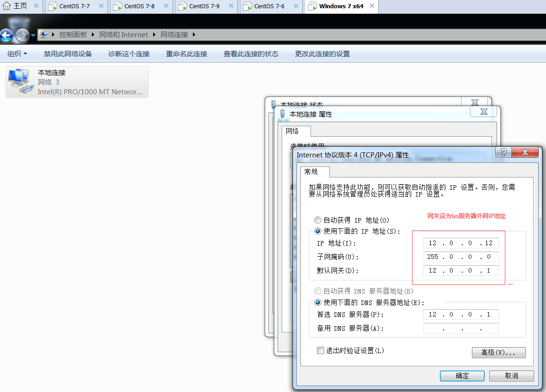Click 查看此连接的状态 in the toolbar
This screenshot has width=546, height=392.
pyautogui.click(x=251, y=54)
